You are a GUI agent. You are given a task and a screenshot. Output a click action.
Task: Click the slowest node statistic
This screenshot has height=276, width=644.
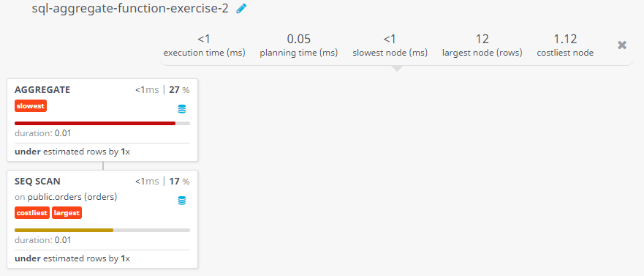pos(390,45)
